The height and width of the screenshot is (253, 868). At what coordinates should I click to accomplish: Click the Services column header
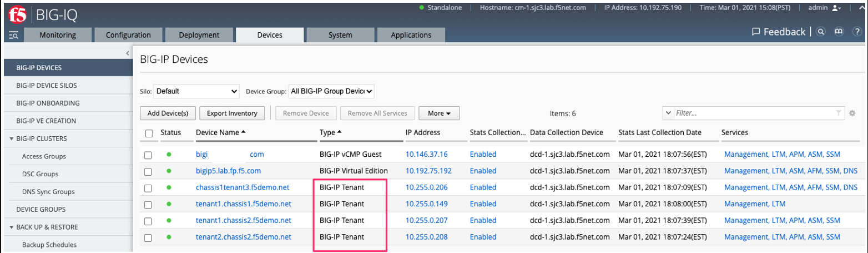[x=735, y=132]
